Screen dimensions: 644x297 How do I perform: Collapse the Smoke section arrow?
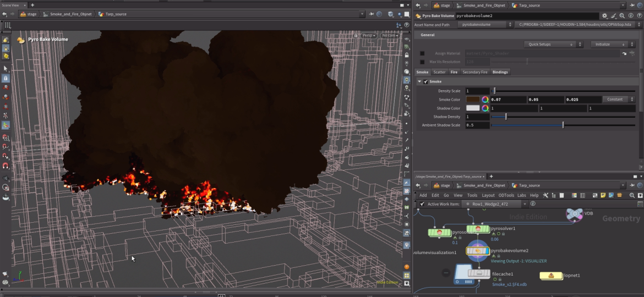pos(419,81)
